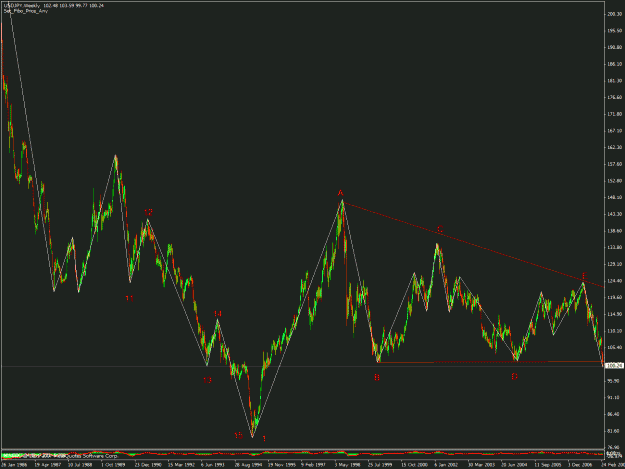Click the red label 12 above the peak
Viewport: 625px width, 469px height.
pos(148,212)
